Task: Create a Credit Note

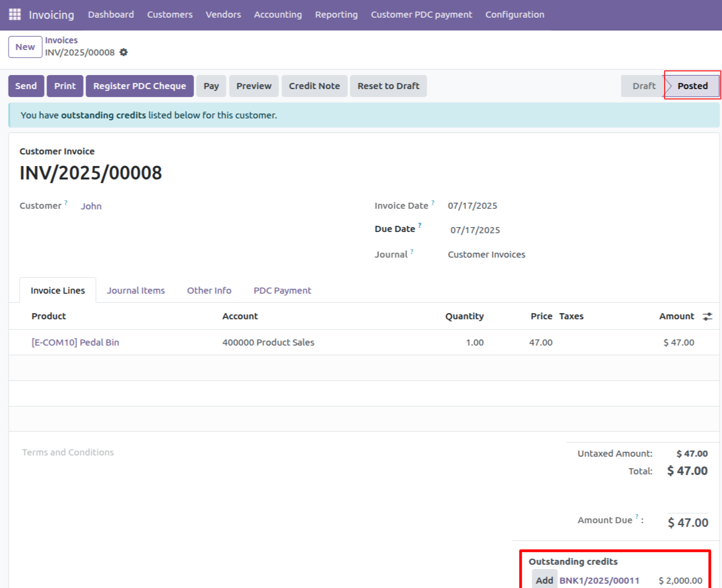Action: coord(314,86)
